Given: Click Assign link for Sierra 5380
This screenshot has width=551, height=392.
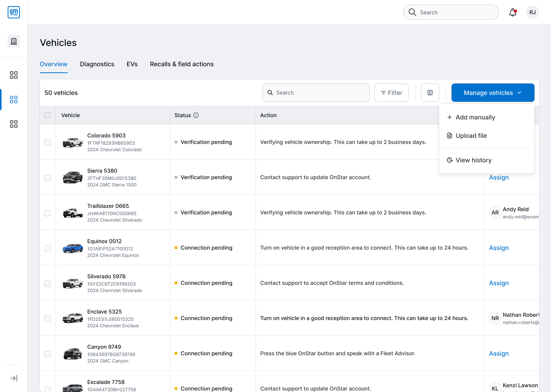Looking at the screenshot, I should pyautogui.click(x=499, y=177).
